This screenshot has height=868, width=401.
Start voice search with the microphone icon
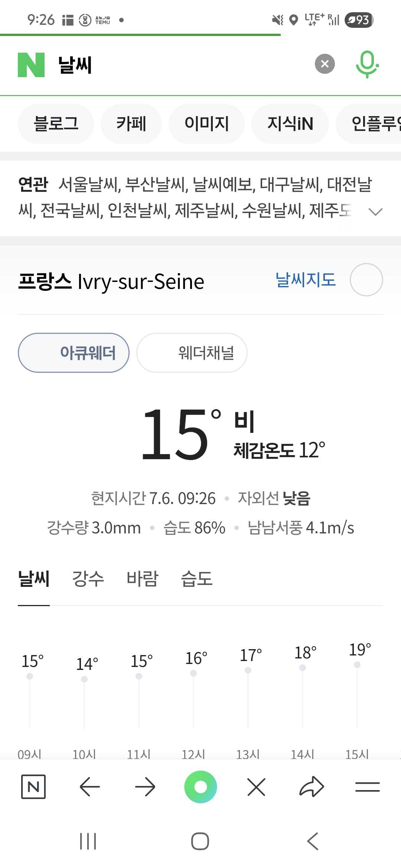[367, 64]
